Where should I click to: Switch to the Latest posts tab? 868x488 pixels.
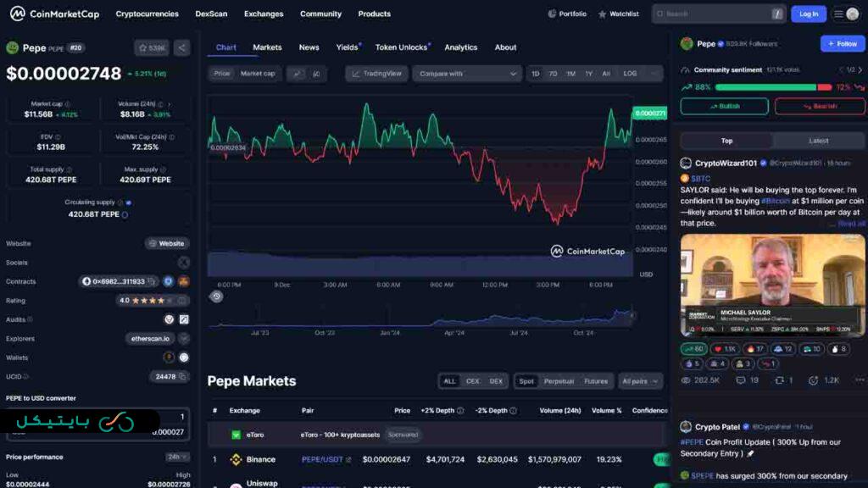point(819,141)
